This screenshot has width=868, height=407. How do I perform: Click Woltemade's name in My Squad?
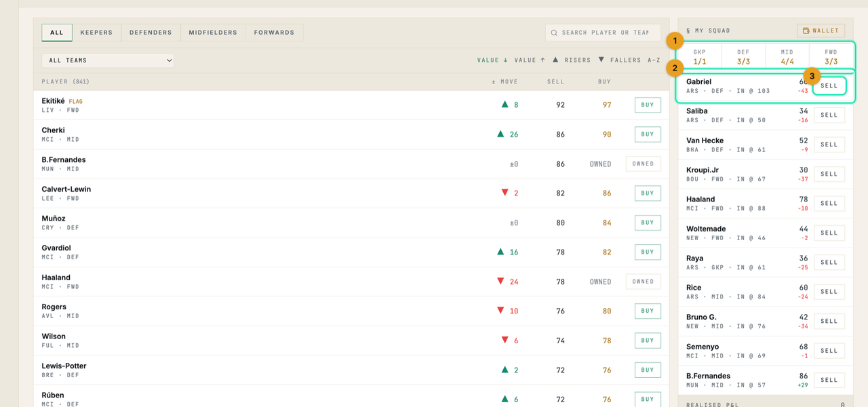(x=706, y=229)
